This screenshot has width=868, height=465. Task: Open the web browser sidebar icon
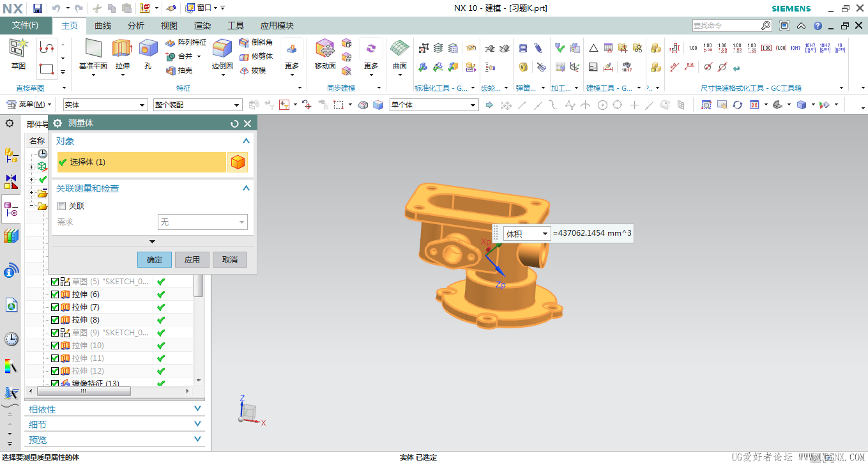coord(11,305)
